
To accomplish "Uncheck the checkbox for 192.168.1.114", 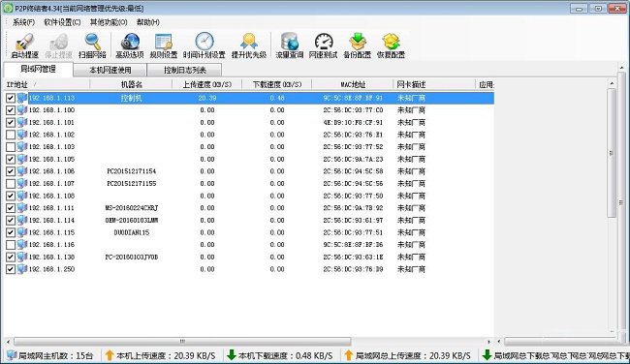I will point(11,221).
